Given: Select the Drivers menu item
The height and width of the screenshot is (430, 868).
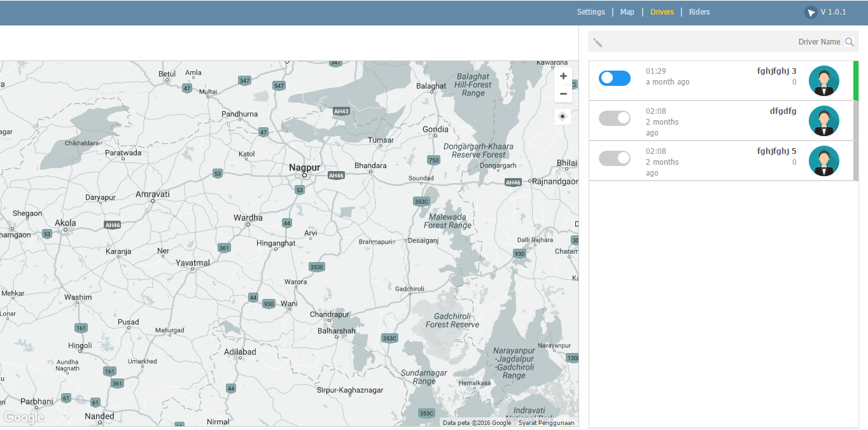Looking at the screenshot, I should tap(662, 12).
